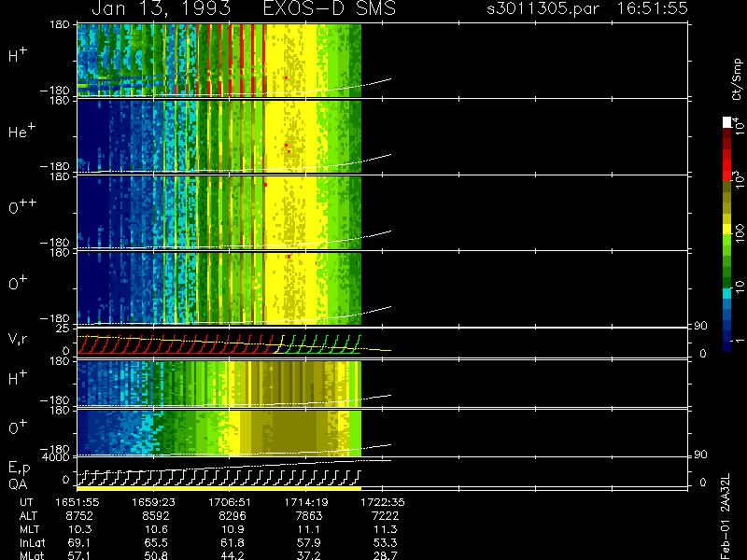Click the 'ALT' row label
The height and width of the screenshot is (560, 747).
point(28,516)
